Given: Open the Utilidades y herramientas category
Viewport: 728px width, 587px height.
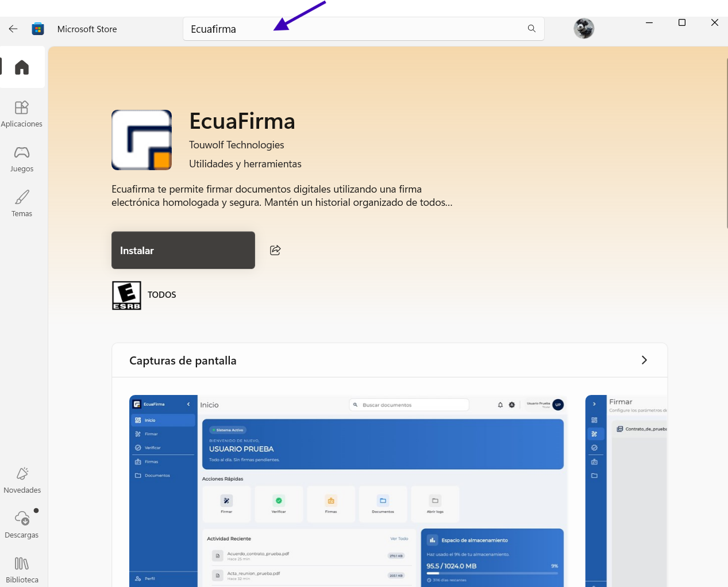Looking at the screenshot, I should (x=245, y=164).
